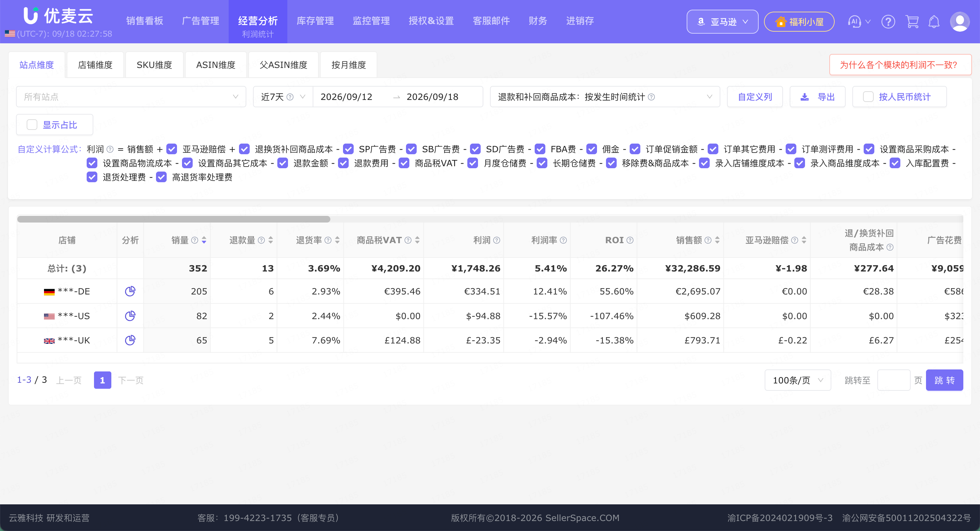Click the 导出 export button
Viewport: 980px width, 531px height.
point(818,97)
